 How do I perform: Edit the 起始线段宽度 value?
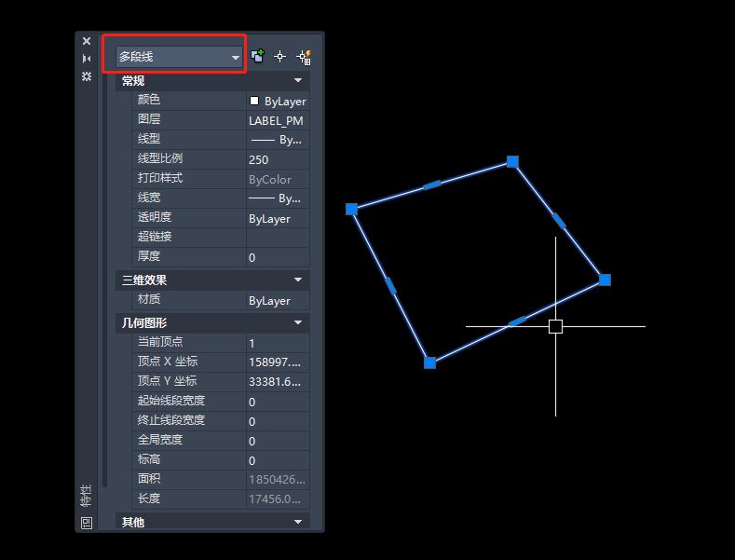tap(278, 402)
